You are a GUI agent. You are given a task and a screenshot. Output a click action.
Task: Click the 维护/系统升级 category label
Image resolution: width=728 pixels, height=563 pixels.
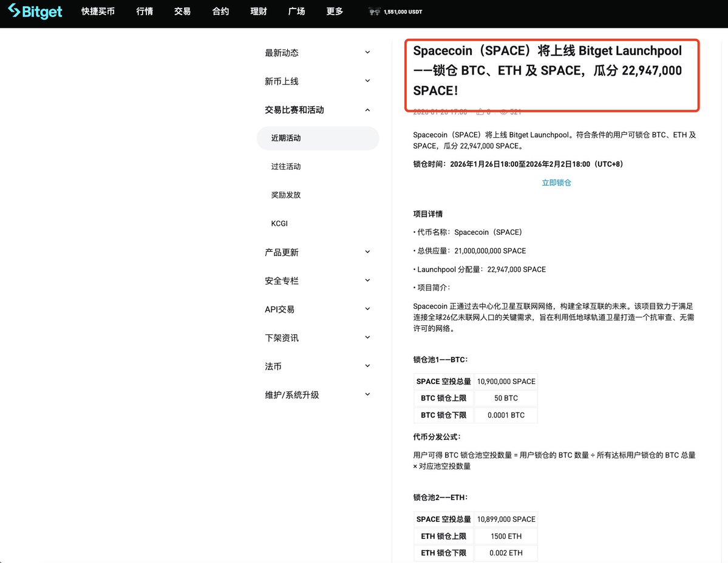[292, 395]
